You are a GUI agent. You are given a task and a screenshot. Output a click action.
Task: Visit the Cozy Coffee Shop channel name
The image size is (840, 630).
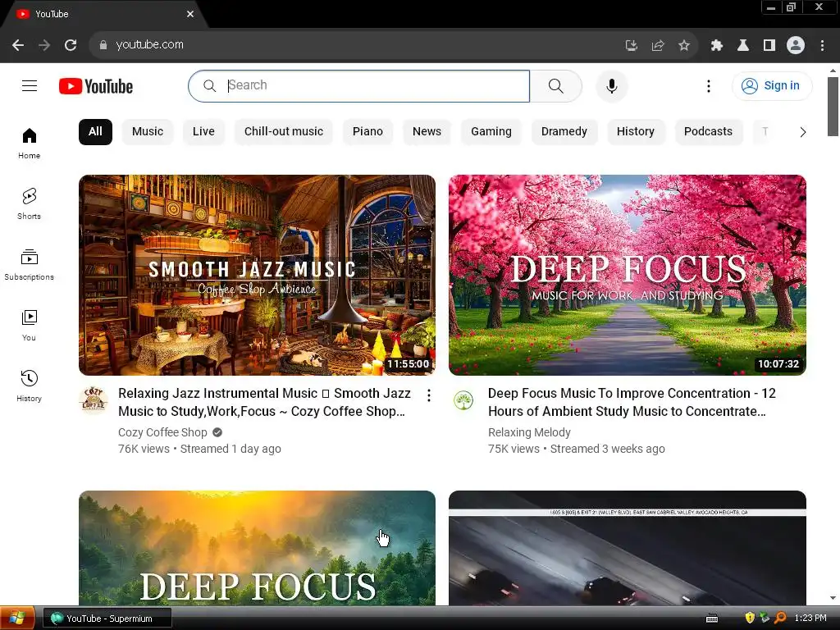click(162, 432)
